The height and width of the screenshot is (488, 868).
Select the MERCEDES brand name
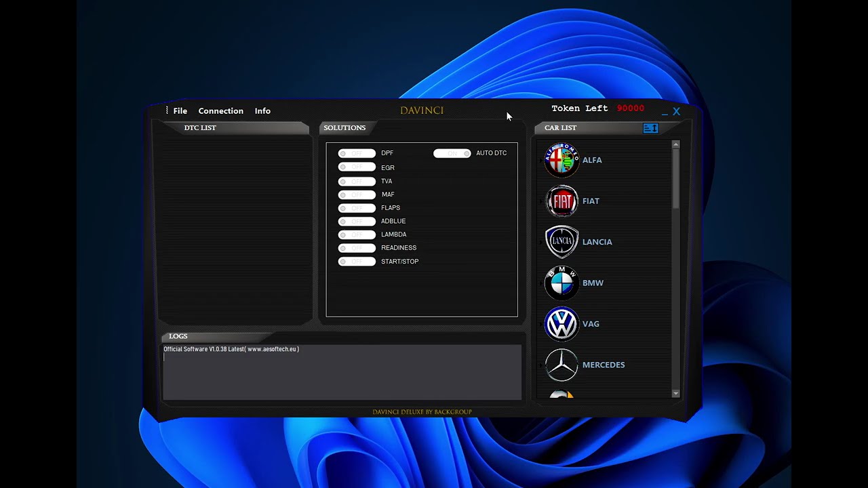tap(604, 365)
